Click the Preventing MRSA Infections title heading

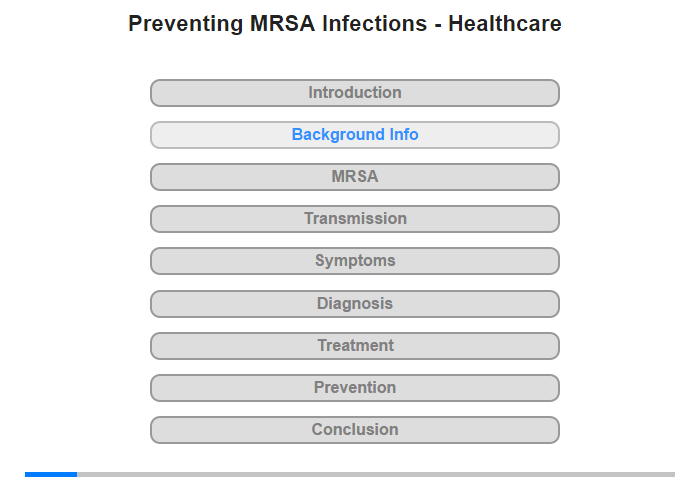(345, 24)
